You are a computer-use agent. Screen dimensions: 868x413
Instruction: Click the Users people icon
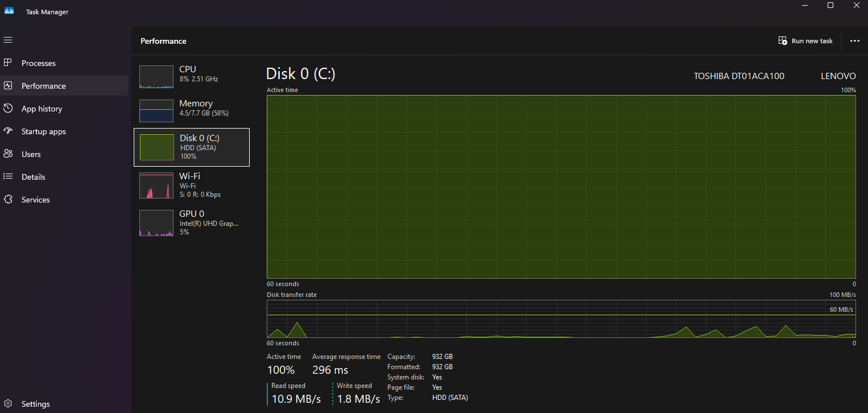click(8, 154)
